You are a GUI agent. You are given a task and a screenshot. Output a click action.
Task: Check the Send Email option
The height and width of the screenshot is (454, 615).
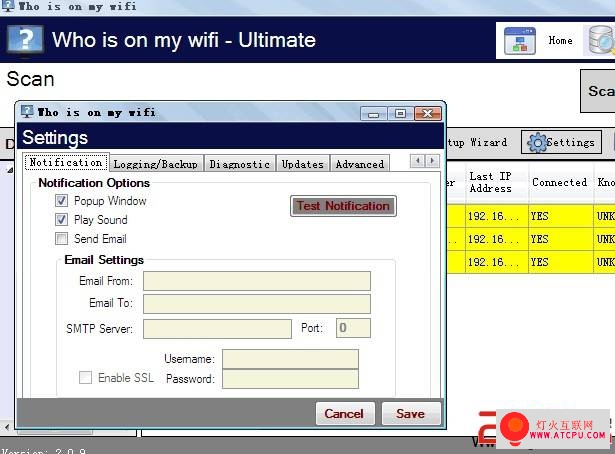[x=61, y=238]
